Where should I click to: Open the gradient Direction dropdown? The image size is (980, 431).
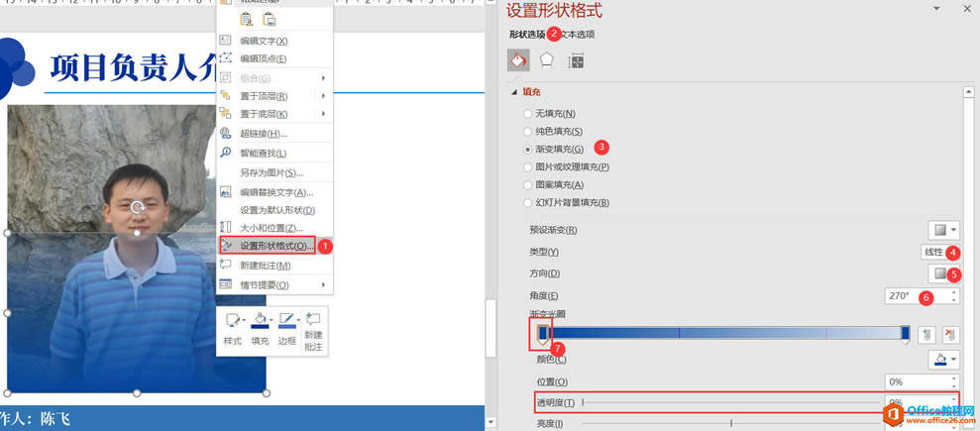(x=943, y=273)
